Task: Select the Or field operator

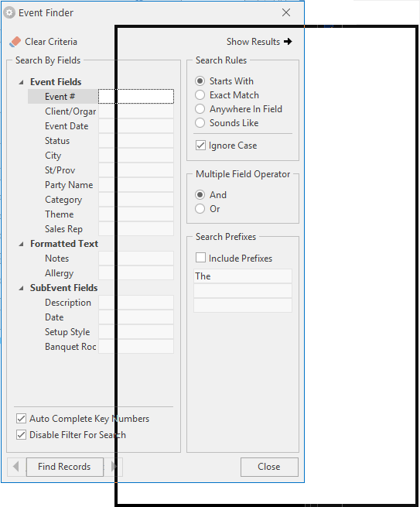Action: [x=200, y=209]
